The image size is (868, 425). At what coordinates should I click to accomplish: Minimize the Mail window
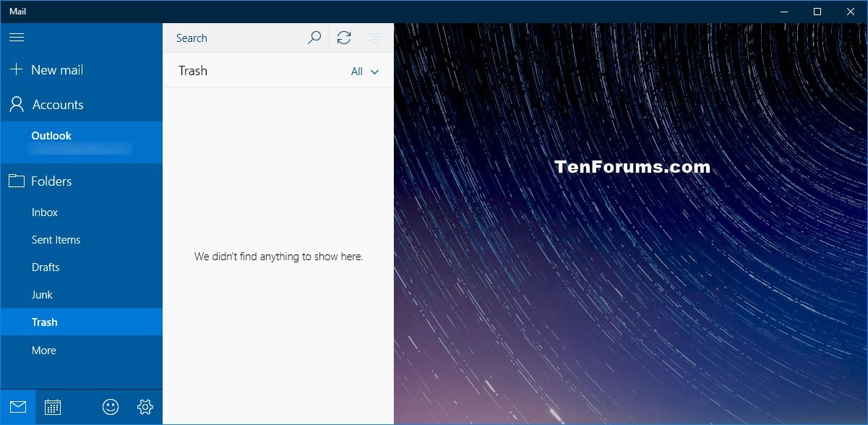pos(784,11)
